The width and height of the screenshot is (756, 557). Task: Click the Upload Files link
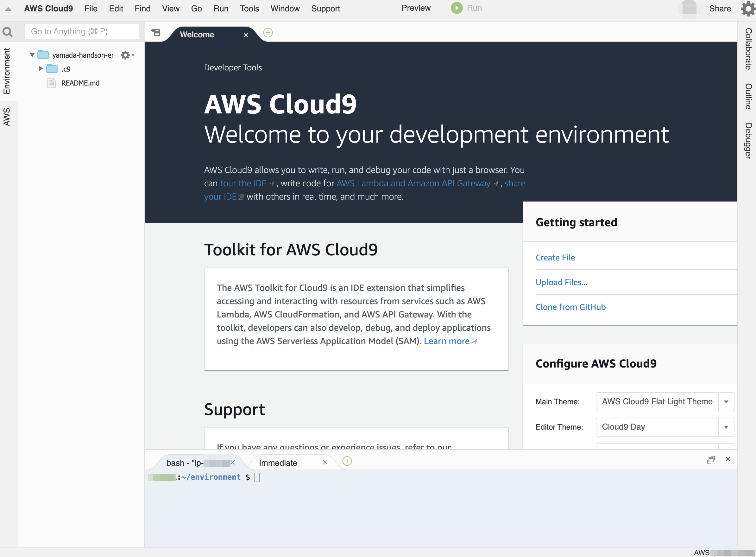[x=561, y=282]
